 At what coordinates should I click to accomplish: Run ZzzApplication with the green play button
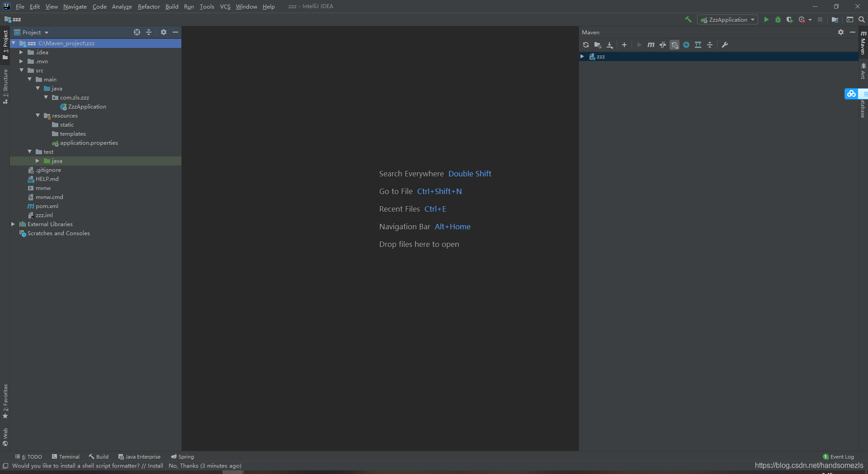(x=766, y=19)
